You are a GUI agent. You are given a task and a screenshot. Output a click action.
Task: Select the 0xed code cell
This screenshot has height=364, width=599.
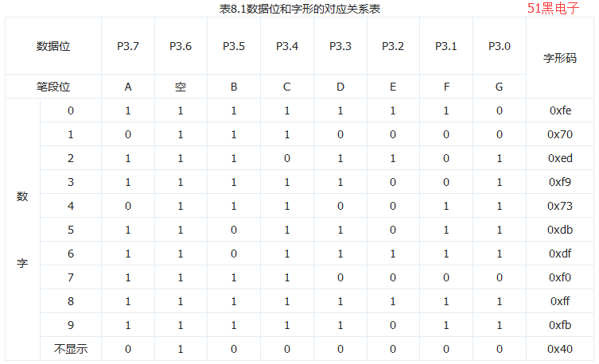[560, 158]
